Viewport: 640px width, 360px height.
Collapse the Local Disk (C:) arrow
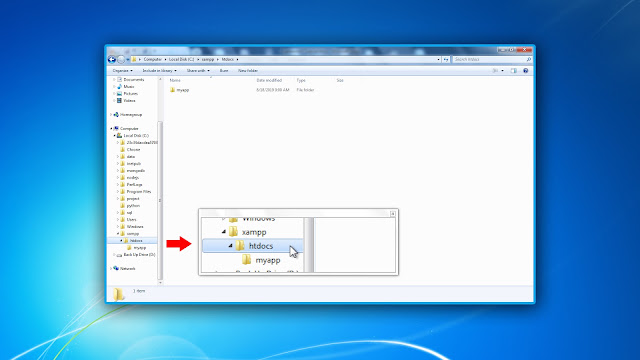pyautogui.click(x=114, y=136)
